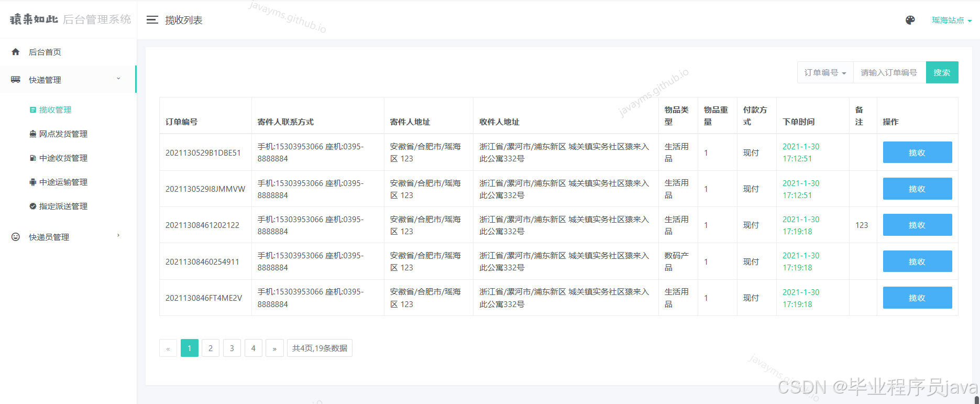Select 揽收管理 submenu item
Image resolution: width=980 pixels, height=404 pixels.
[55, 110]
